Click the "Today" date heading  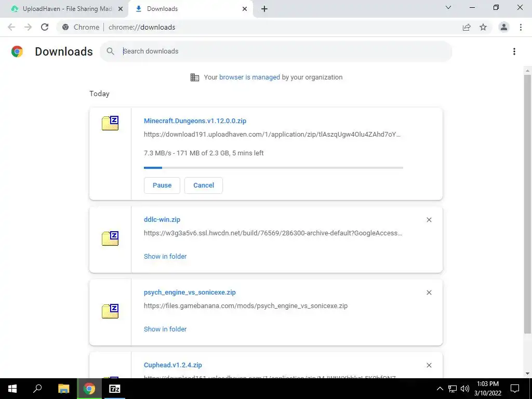[x=99, y=94]
